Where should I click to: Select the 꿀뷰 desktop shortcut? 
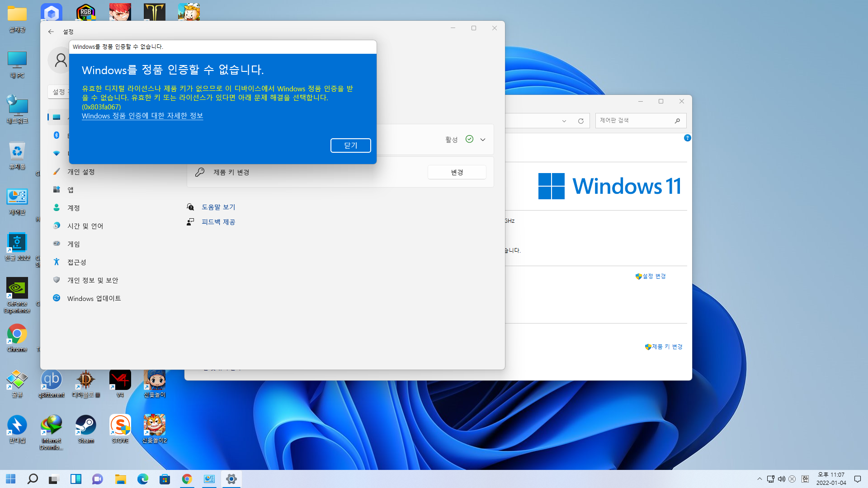coord(17,384)
